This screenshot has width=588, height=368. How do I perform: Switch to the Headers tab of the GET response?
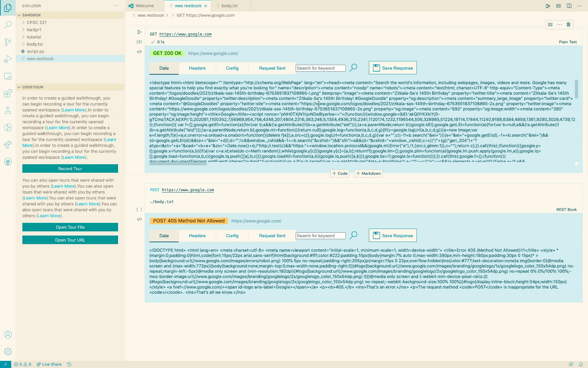click(x=197, y=68)
